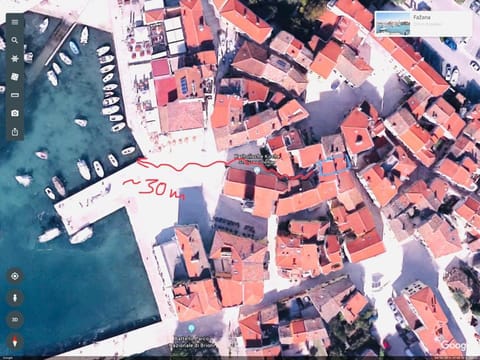Click the share icon in the sidebar

coord(15,132)
